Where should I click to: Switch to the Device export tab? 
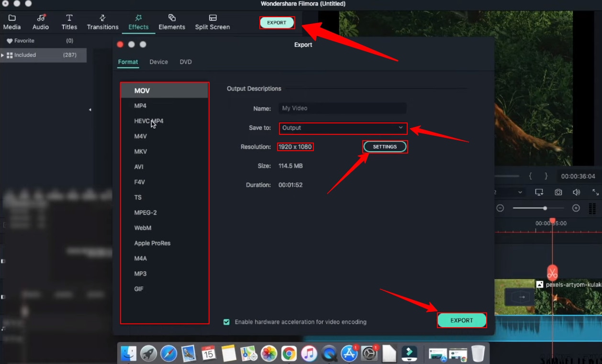[158, 62]
